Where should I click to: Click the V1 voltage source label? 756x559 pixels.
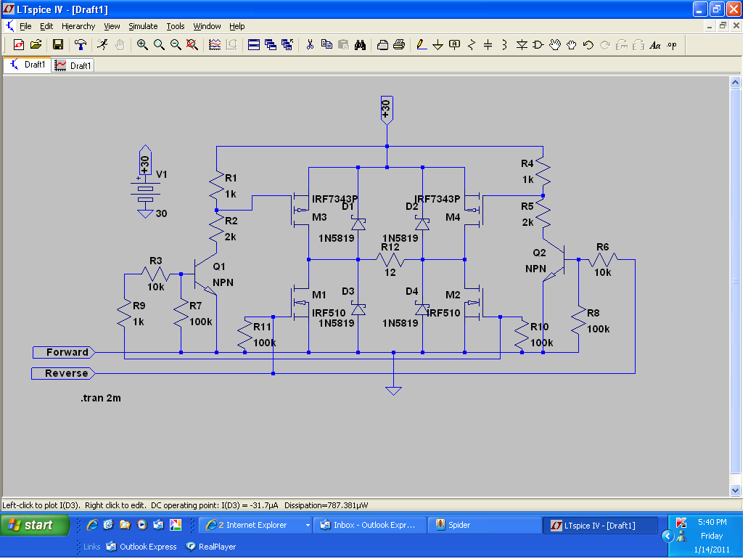162,174
